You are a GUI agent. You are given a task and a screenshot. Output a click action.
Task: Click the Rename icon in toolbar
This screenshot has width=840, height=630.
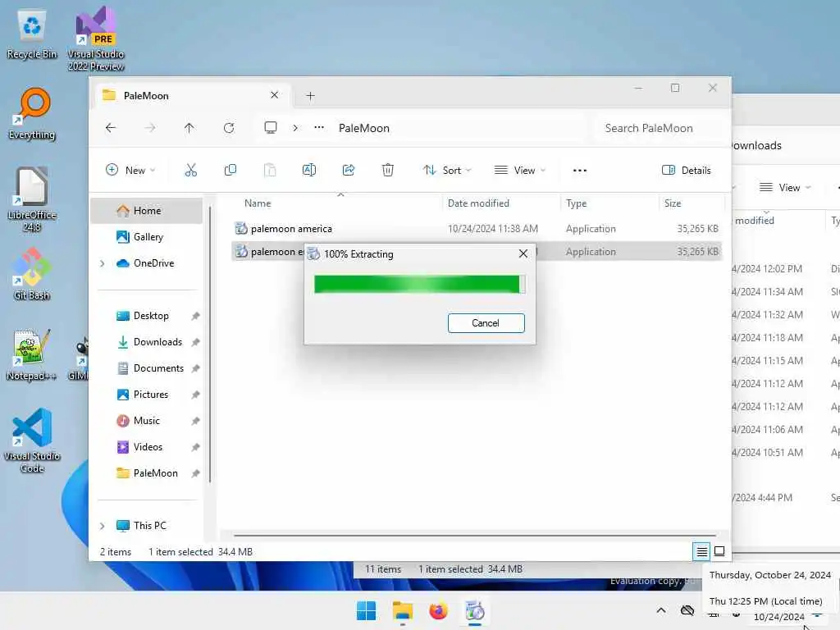pyautogui.click(x=309, y=171)
